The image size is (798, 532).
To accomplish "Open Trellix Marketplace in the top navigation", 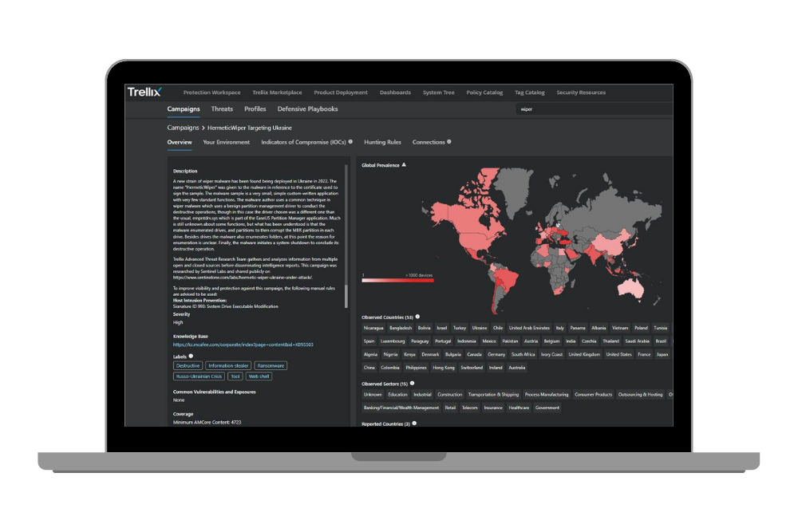I will [x=277, y=93].
